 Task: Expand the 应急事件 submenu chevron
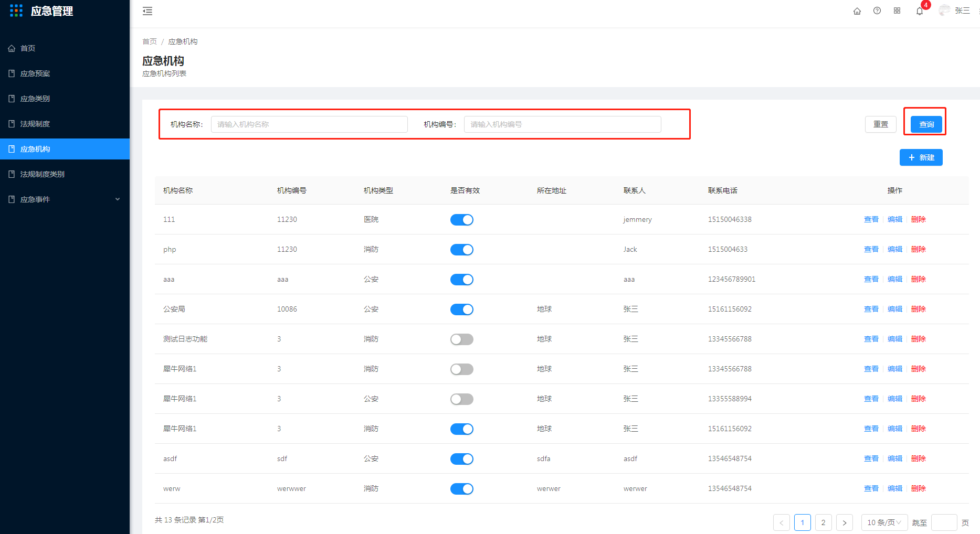[118, 199]
